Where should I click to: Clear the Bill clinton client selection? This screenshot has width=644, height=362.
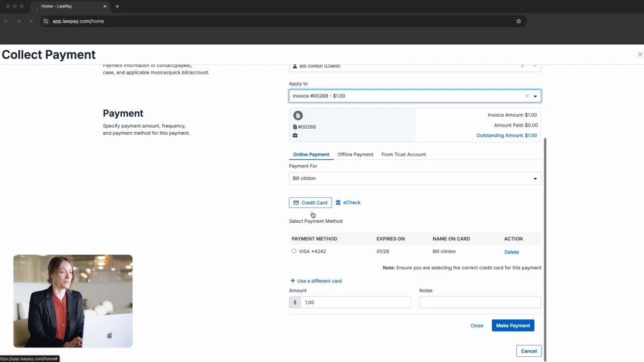tap(522, 66)
